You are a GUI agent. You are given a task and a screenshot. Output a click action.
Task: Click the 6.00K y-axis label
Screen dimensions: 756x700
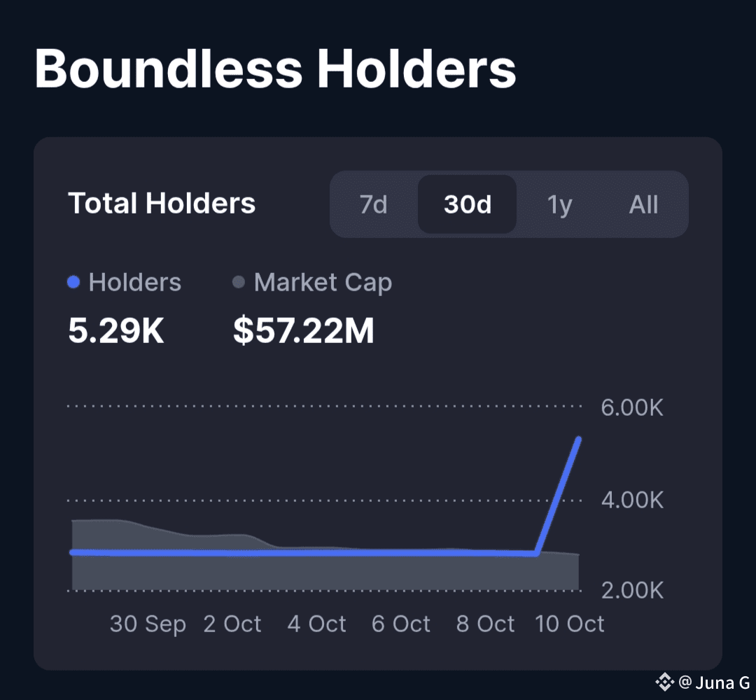(x=631, y=407)
